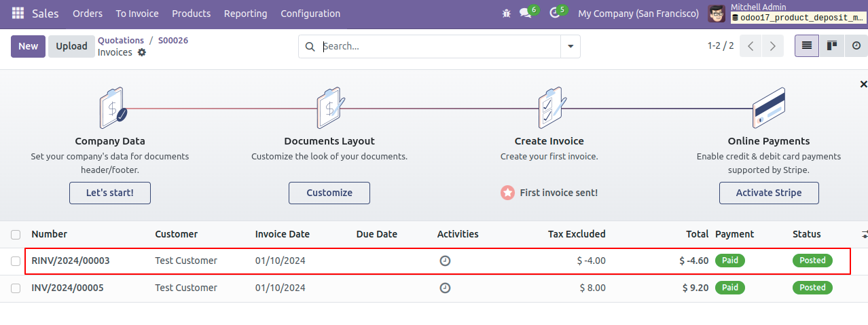Select the INV/2024/00005 row checkbox
The image size is (868, 325).
tap(16, 288)
